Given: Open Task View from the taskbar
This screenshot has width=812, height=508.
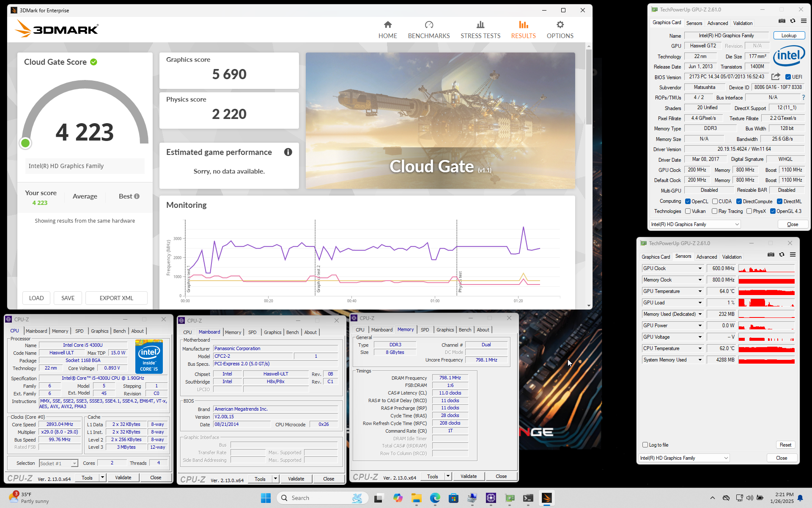Looking at the screenshot, I should pos(379,498).
